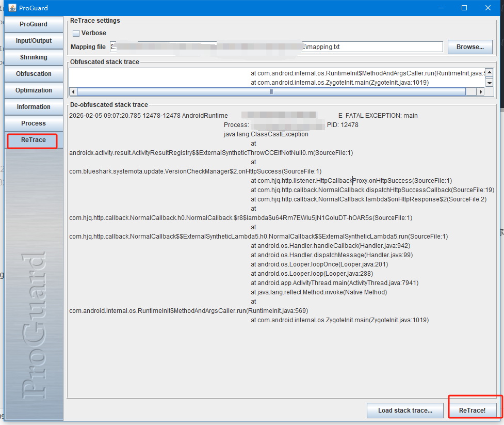The height and width of the screenshot is (425, 504).
Task: Click the HttpCallbackProxy.onHttpSuccess line
Action: (x=351, y=181)
